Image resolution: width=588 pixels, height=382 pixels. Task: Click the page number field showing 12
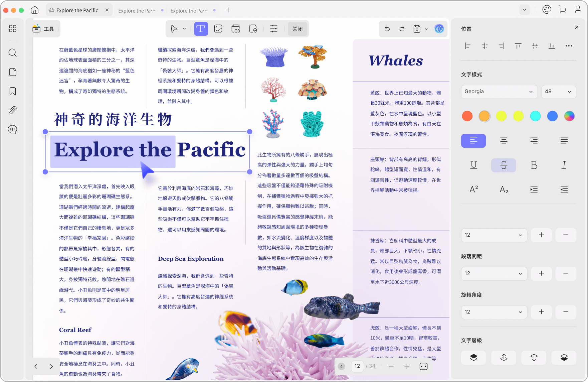(x=357, y=366)
